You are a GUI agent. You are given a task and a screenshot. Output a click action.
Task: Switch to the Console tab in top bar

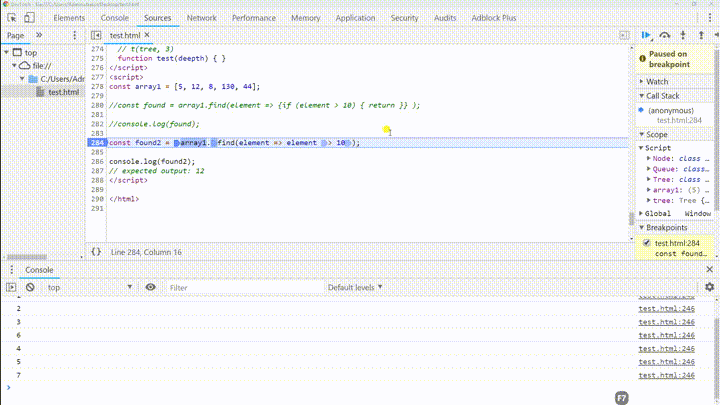(114, 18)
